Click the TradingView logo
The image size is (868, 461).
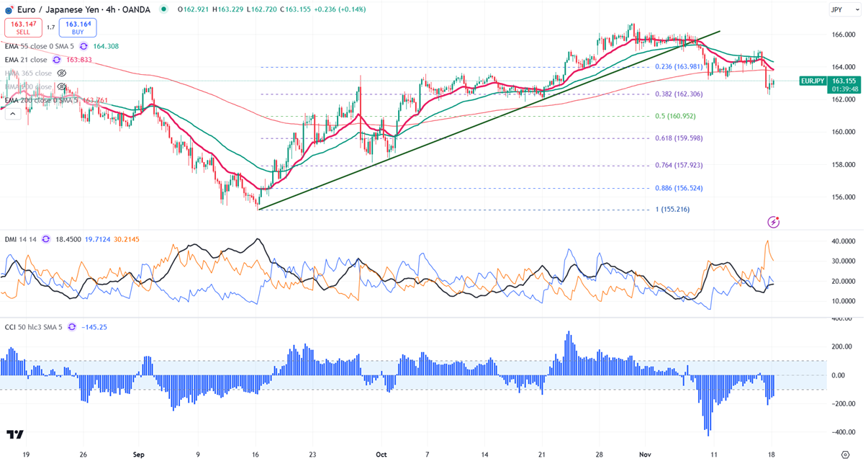click(x=14, y=434)
